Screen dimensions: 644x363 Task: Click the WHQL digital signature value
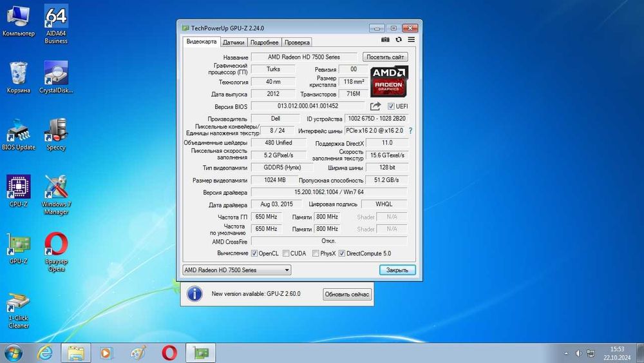(384, 204)
